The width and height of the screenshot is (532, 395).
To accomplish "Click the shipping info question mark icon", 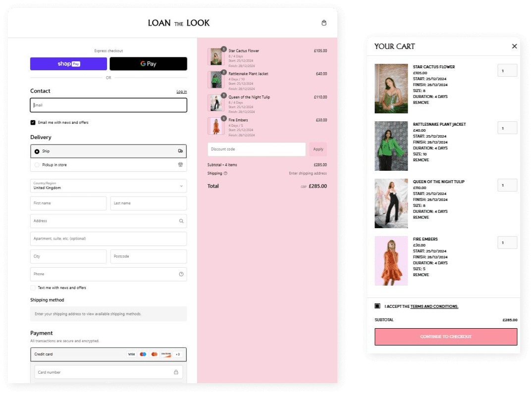I will [225, 173].
